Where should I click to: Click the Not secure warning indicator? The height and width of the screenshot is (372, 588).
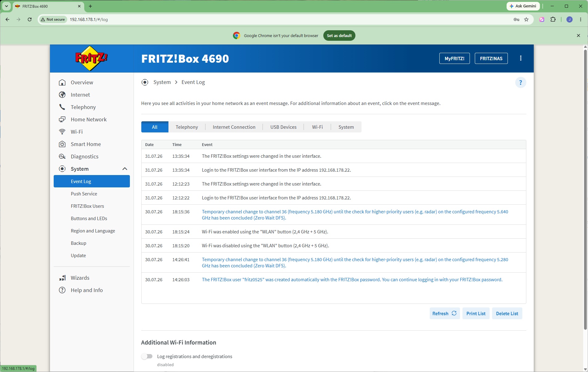[x=53, y=19]
